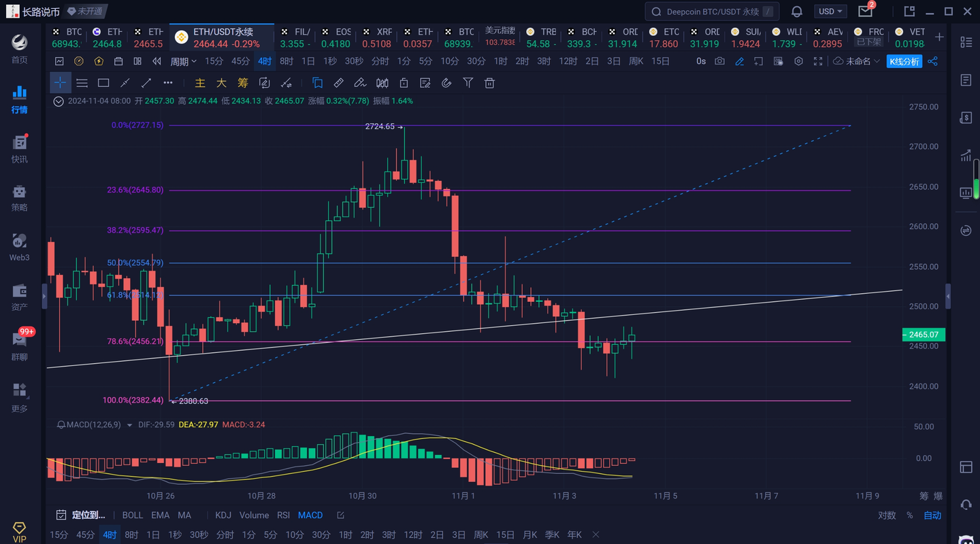980x544 pixels.
Task: Open the BTC 68943 ticker tab
Action: click(x=67, y=37)
